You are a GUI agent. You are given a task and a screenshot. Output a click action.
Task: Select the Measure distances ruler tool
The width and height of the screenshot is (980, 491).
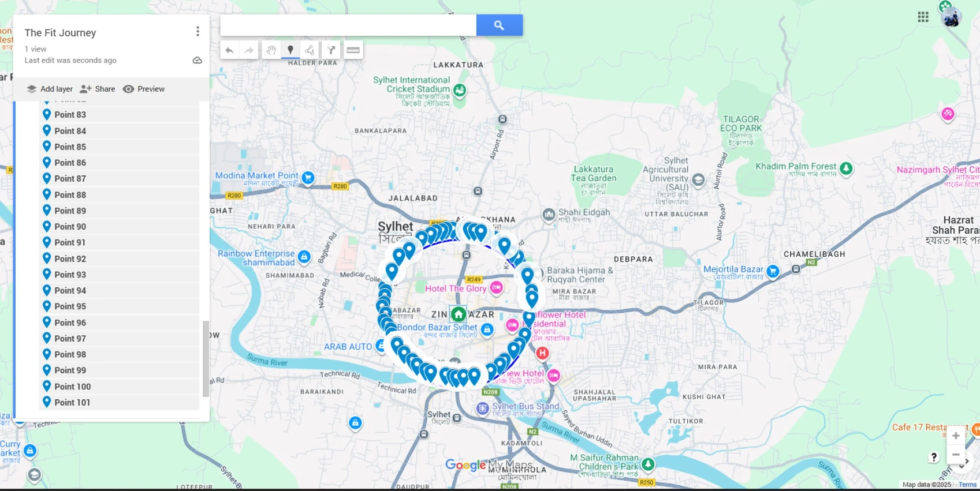click(353, 50)
